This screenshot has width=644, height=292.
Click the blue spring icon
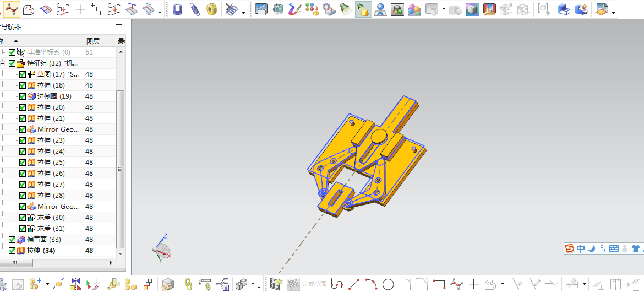point(194,9)
